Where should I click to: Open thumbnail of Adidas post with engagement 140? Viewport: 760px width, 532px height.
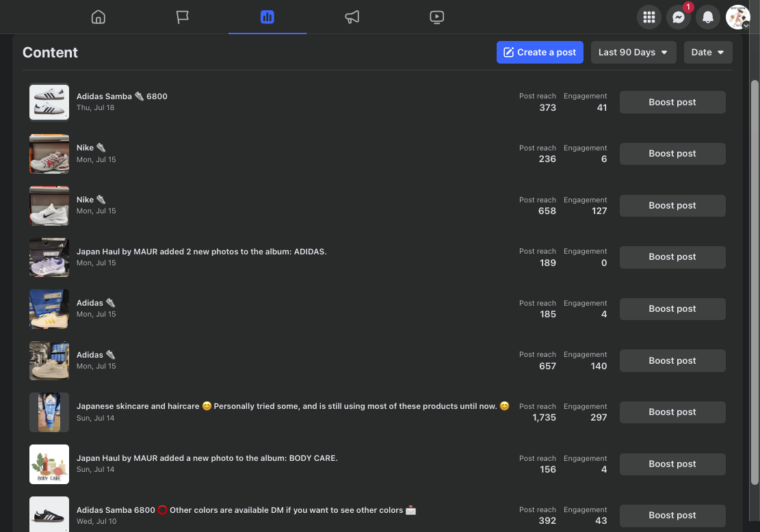(49, 360)
